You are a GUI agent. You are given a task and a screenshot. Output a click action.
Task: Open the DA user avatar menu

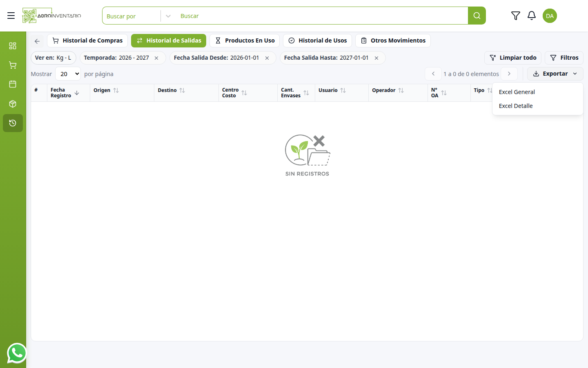[550, 16]
